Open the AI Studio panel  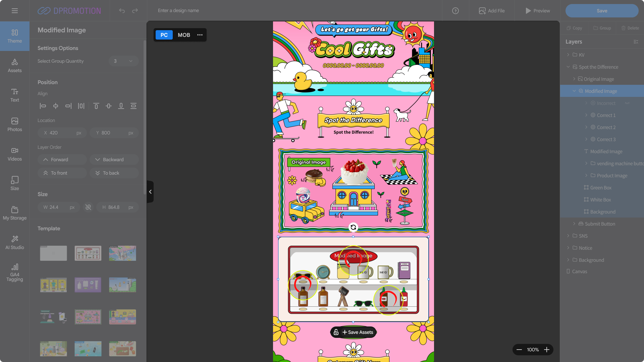(x=15, y=242)
